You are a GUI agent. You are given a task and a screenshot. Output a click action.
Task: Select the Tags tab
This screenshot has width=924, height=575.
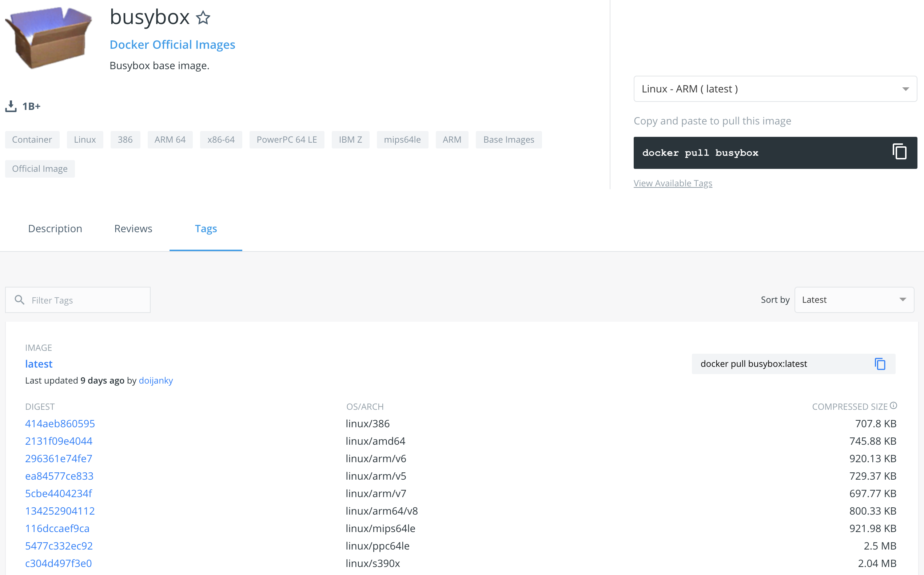[x=206, y=229]
